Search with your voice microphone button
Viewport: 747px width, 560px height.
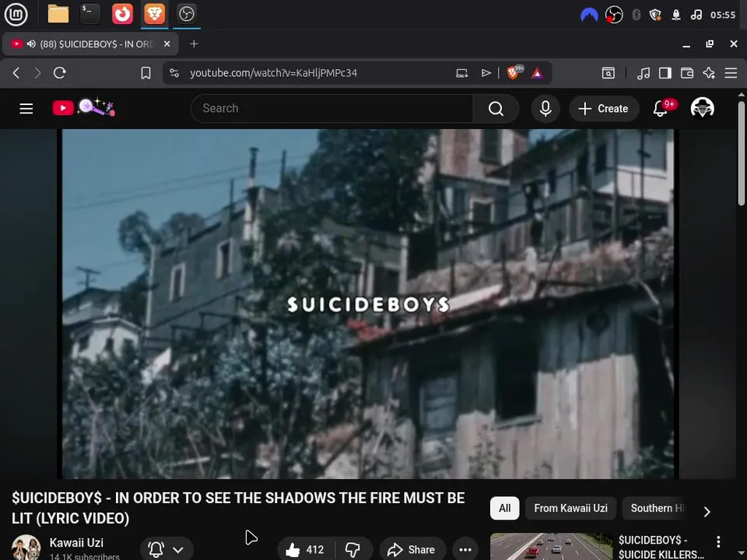tap(545, 109)
